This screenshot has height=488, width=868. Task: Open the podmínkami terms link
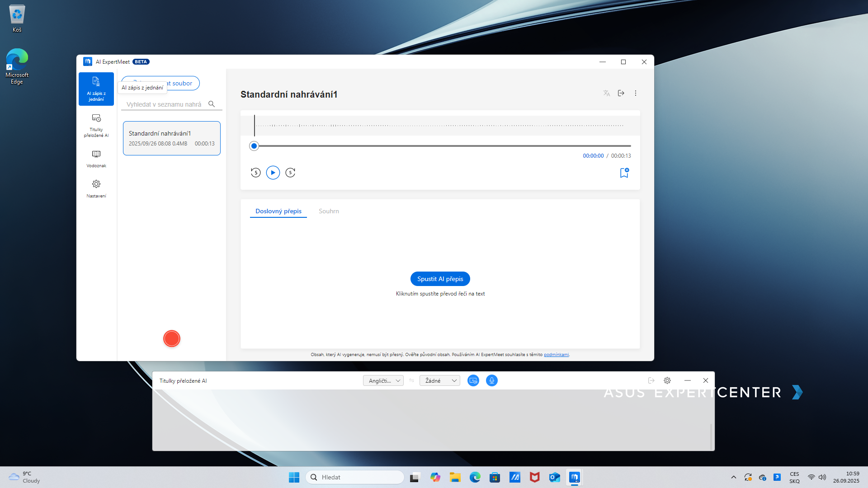pyautogui.click(x=556, y=355)
